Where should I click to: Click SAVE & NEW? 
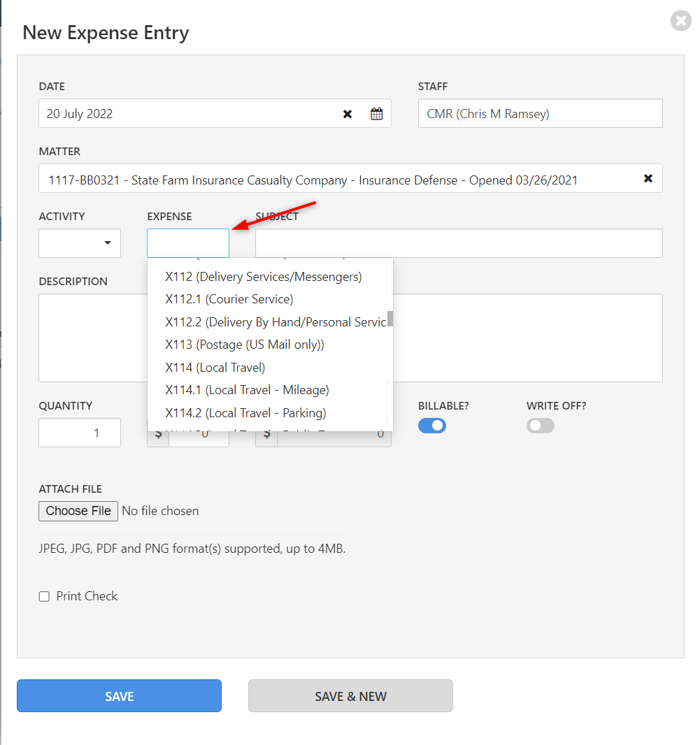(350, 695)
